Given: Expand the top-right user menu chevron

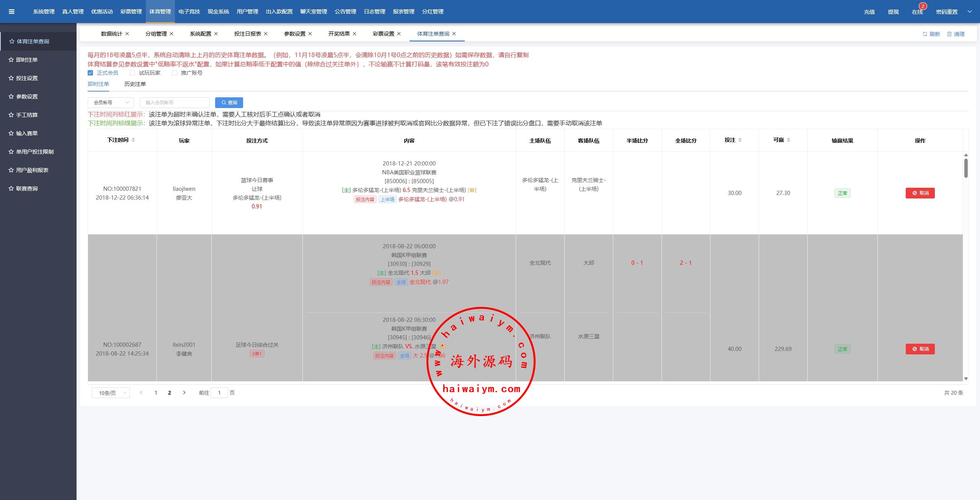Looking at the screenshot, I should tap(970, 11).
